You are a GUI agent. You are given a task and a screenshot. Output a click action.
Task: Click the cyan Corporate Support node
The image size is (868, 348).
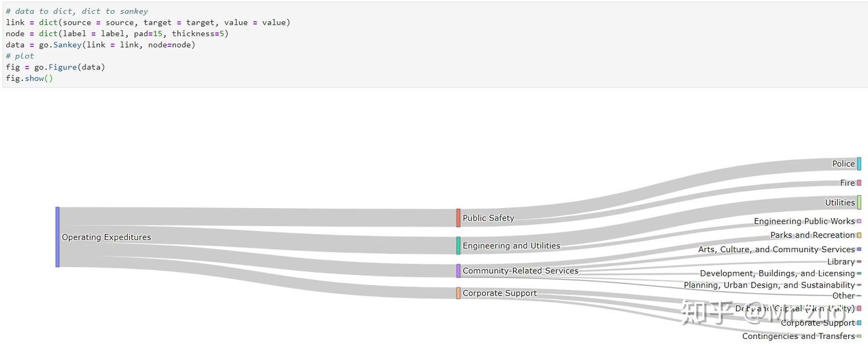click(859, 323)
